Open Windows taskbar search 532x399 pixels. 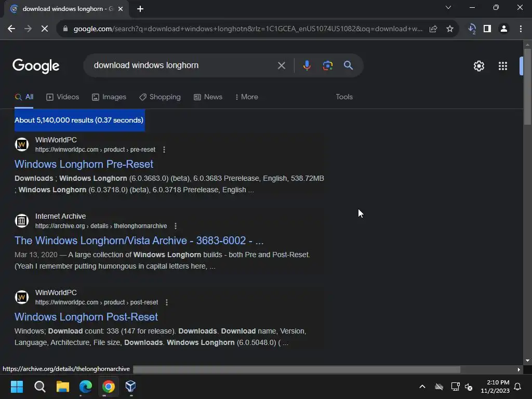pos(39,387)
